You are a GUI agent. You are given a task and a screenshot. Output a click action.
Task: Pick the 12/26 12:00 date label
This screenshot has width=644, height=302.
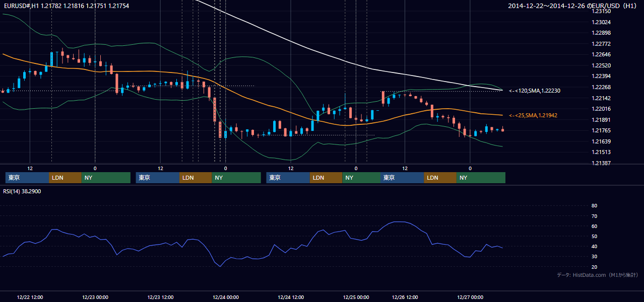coord(405,297)
